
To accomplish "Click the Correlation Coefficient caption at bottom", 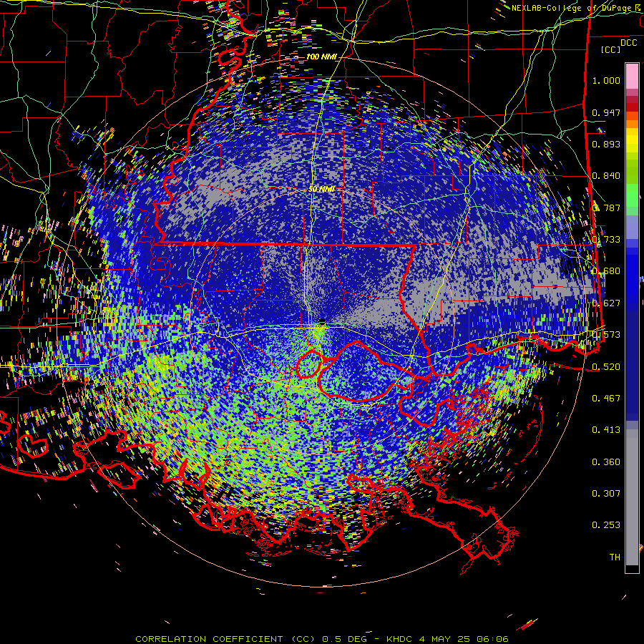I will [x=321, y=639].
